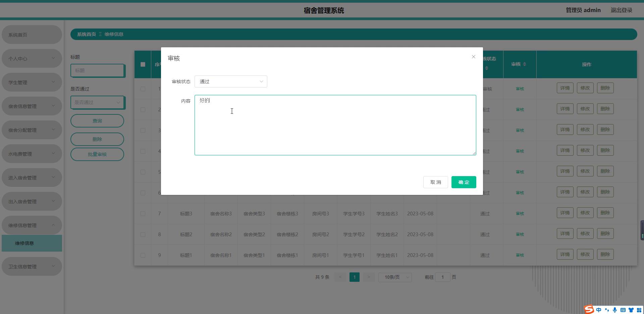Click 审核 link in row 9 (标题1)

point(520,255)
